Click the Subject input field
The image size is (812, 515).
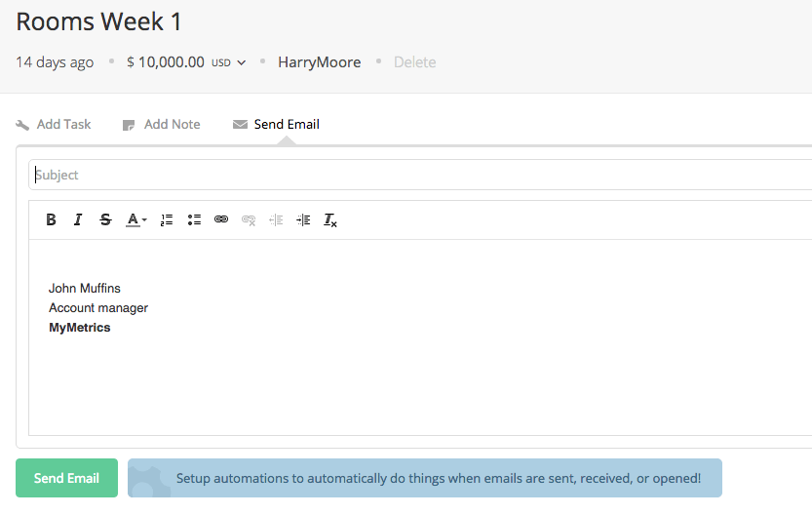click(x=419, y=176)
